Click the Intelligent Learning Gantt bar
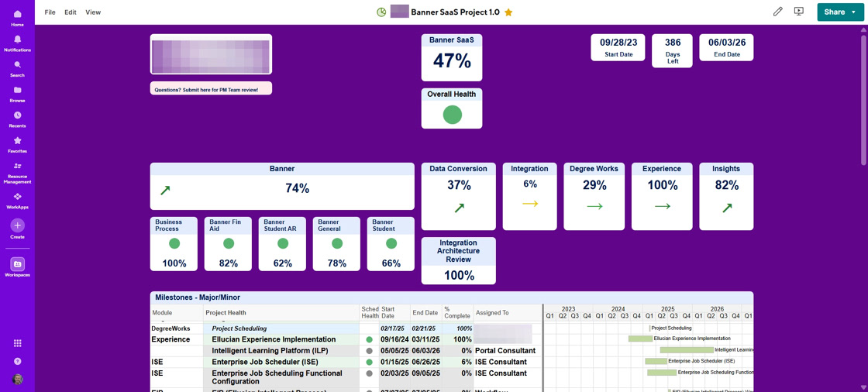The height and width of the screenshot is (392, 868). (687, 350)
